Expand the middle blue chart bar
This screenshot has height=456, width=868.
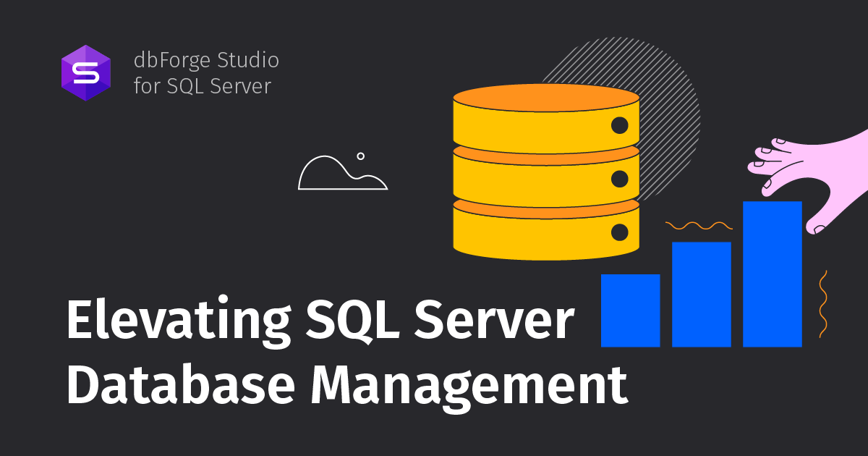[x=700, y=297]
